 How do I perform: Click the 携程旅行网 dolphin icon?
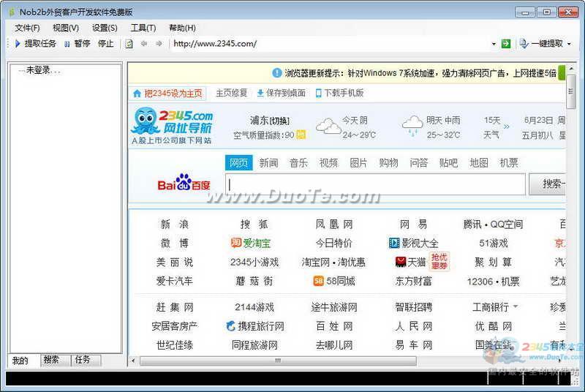pyautogui.click(x=230, y=326)
